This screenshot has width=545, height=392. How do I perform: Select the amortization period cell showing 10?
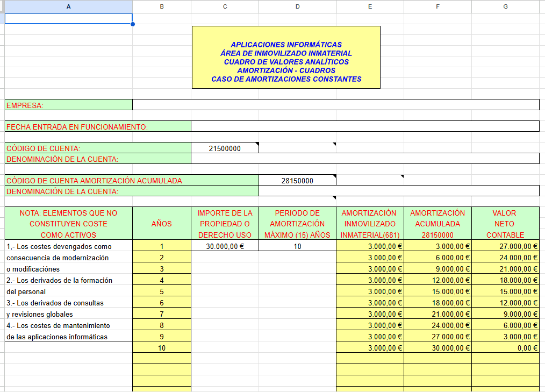click(x=297, y=246)
